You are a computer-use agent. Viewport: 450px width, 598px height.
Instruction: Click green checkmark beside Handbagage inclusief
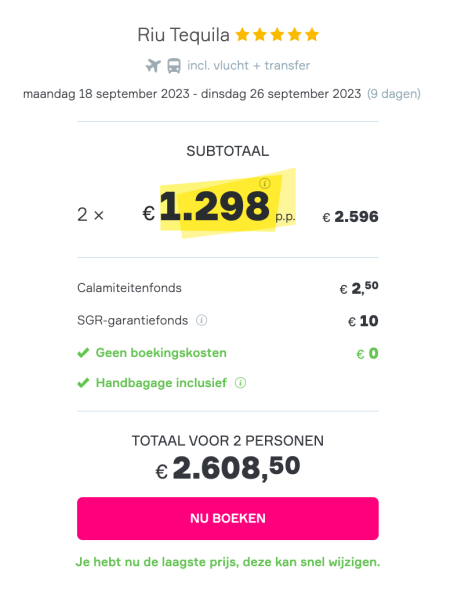tap(83, 383)
